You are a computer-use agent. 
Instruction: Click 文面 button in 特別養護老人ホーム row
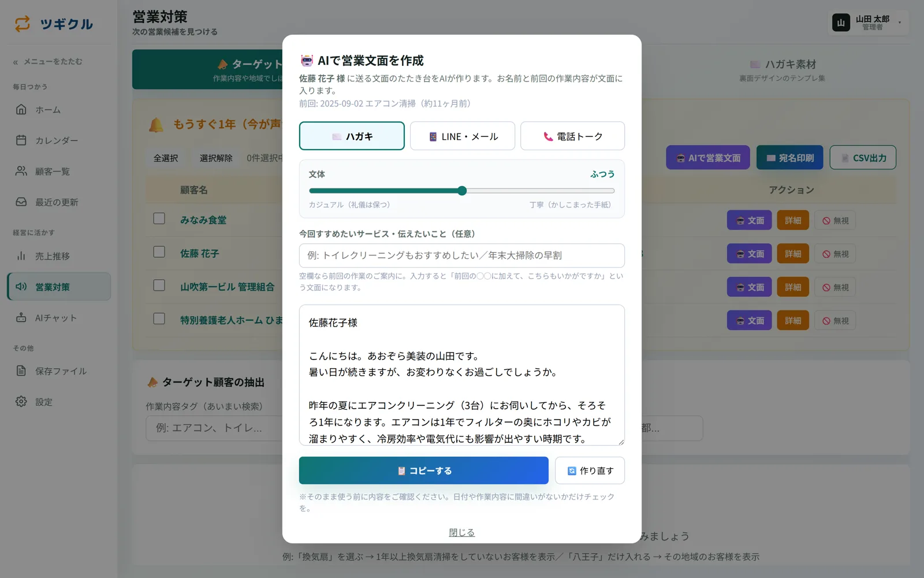pyautogui.click(x=750, y=321)
